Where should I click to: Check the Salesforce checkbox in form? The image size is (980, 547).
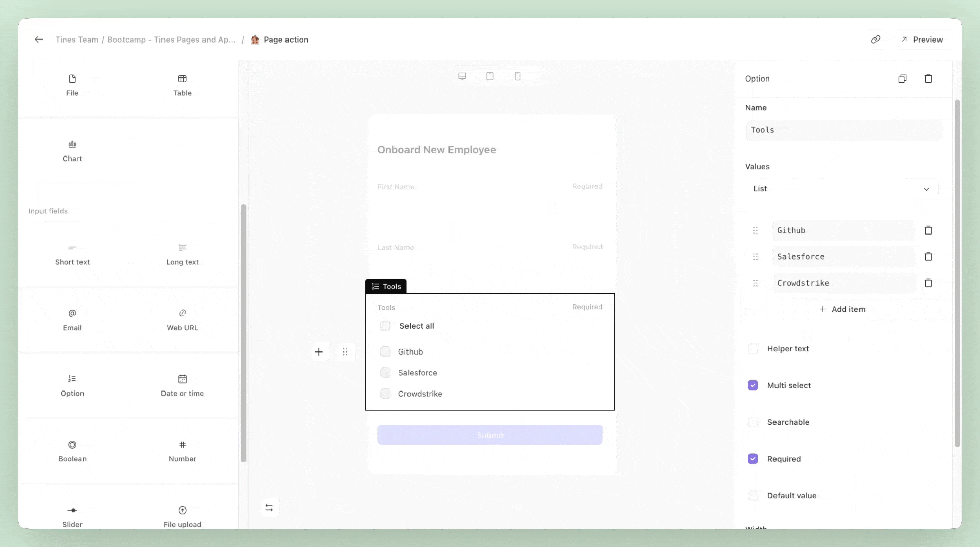click(385, 373)
